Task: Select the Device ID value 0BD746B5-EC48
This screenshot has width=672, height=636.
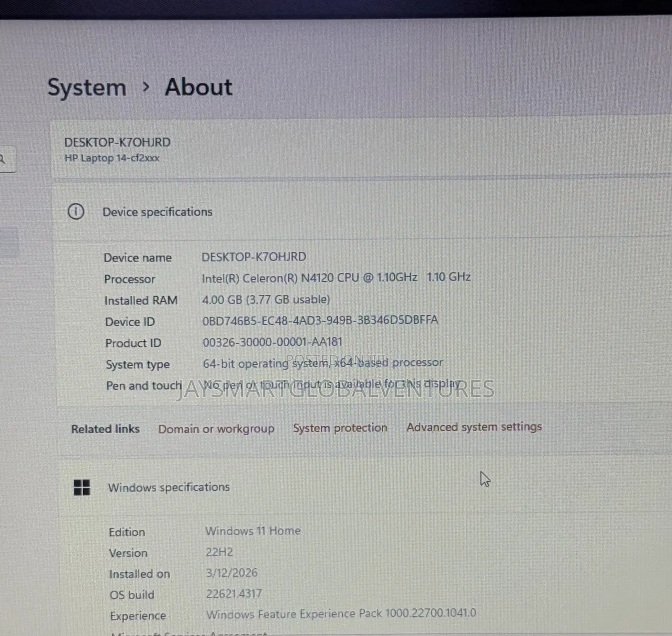Action: tap(320, 320)
